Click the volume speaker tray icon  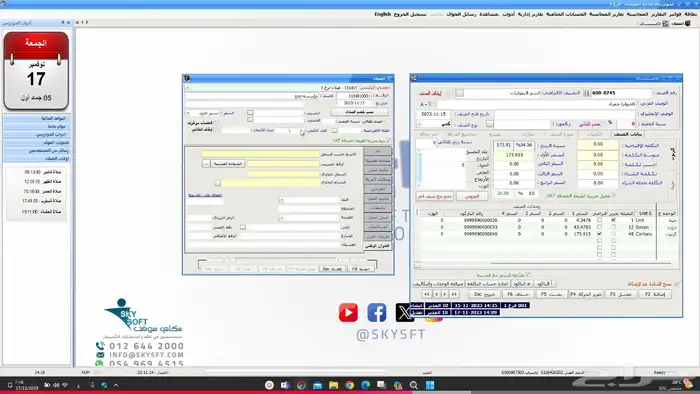click(x=56, y=385)
